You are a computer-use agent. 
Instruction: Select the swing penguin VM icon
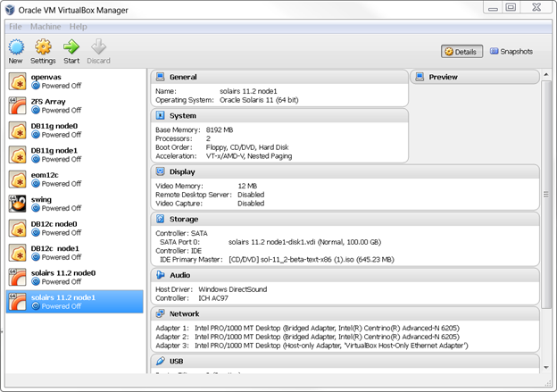pos(18,204)
